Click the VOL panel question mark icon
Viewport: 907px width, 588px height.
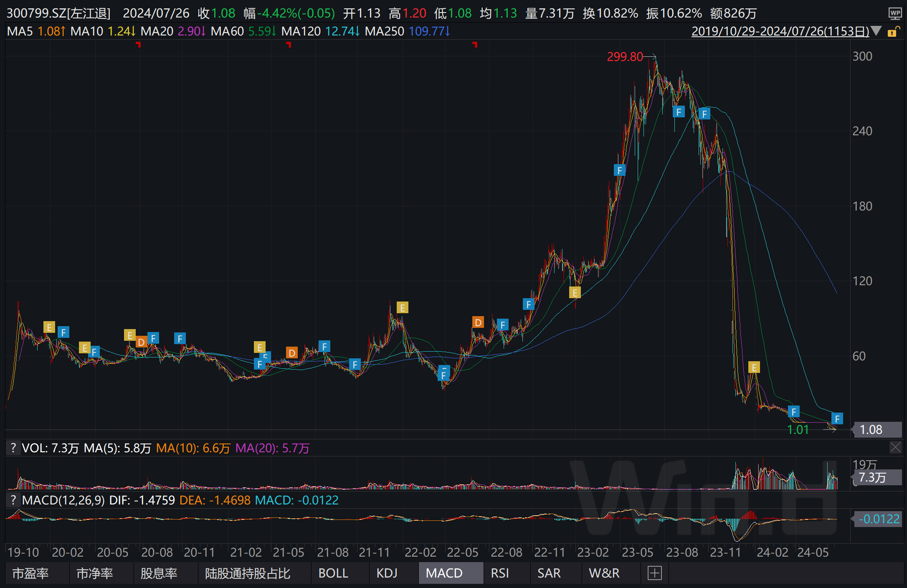[x=13, y=448]
